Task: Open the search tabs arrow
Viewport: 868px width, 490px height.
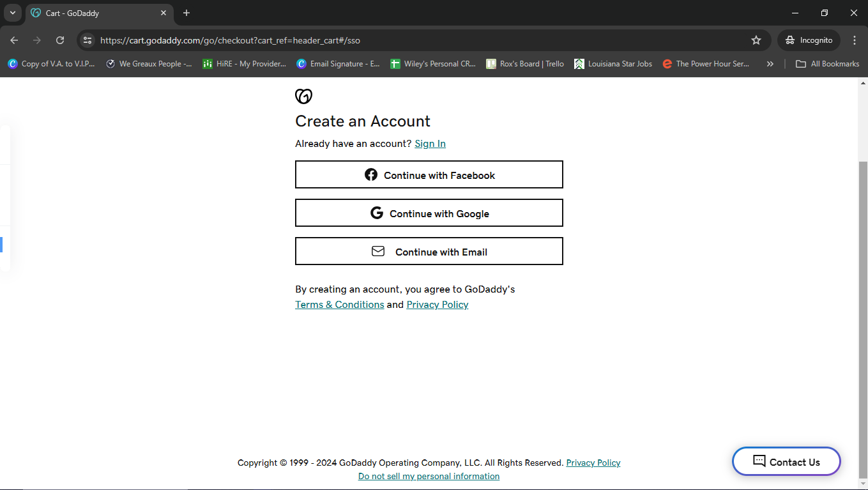Action: (13, 13)
